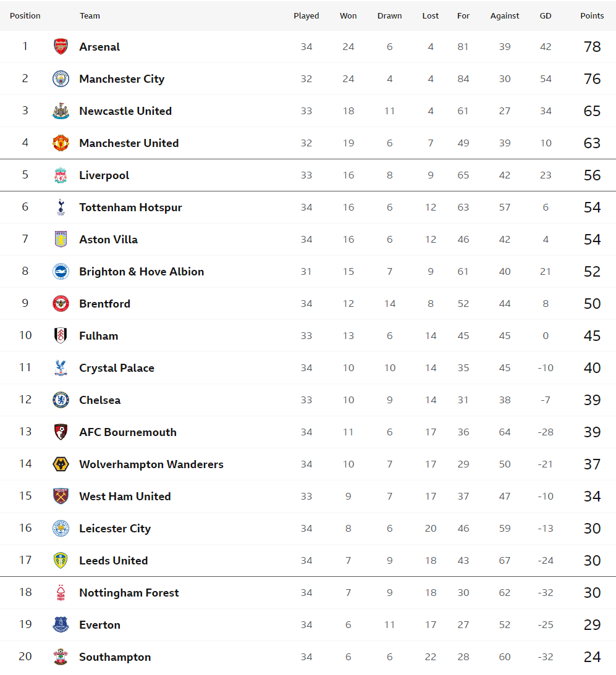The height and width of the screenshot is (675, 616).
Task: Click the Brentford bee crest
Action: coord(61,303)
